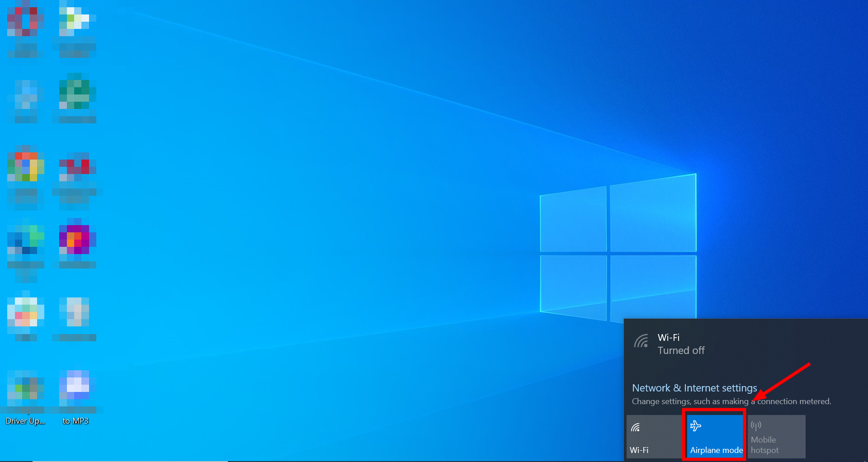Select the red, blue, yellow multicolor desktop icon

[25, 167]
